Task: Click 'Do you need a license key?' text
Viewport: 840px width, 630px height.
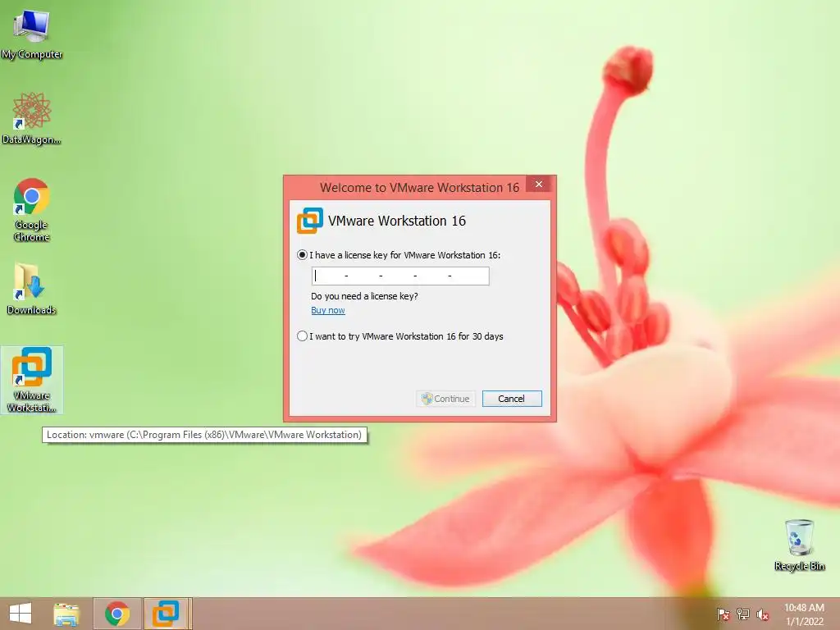Action: (x=364, y=295)
